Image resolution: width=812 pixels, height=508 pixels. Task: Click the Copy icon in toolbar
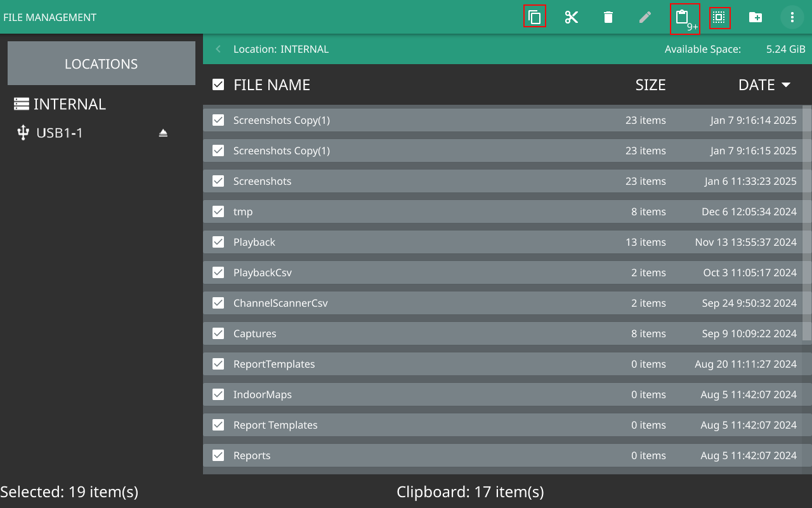point(535,17)
